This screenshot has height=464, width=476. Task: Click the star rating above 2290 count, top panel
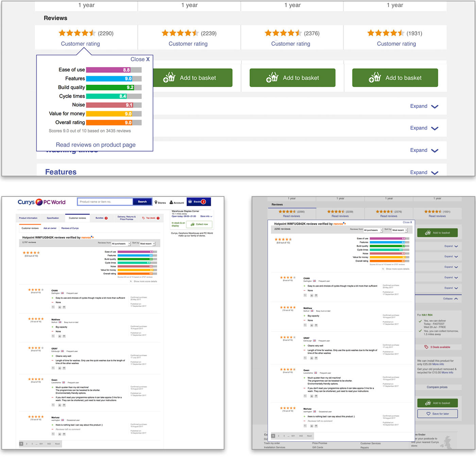(77, 33)
